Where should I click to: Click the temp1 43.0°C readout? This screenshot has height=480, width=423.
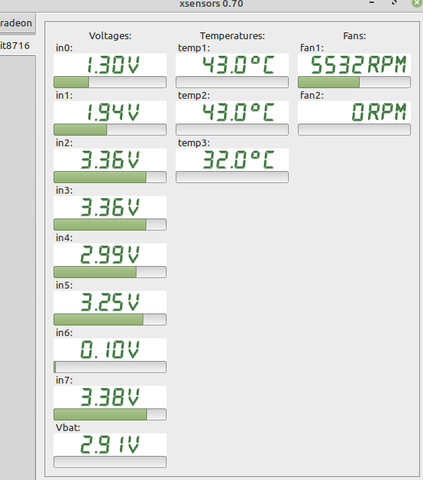(x=232, y=65)
